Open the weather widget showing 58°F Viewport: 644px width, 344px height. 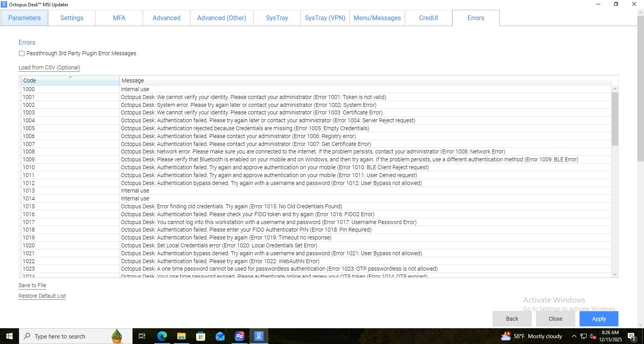click(x=532, y=336)
